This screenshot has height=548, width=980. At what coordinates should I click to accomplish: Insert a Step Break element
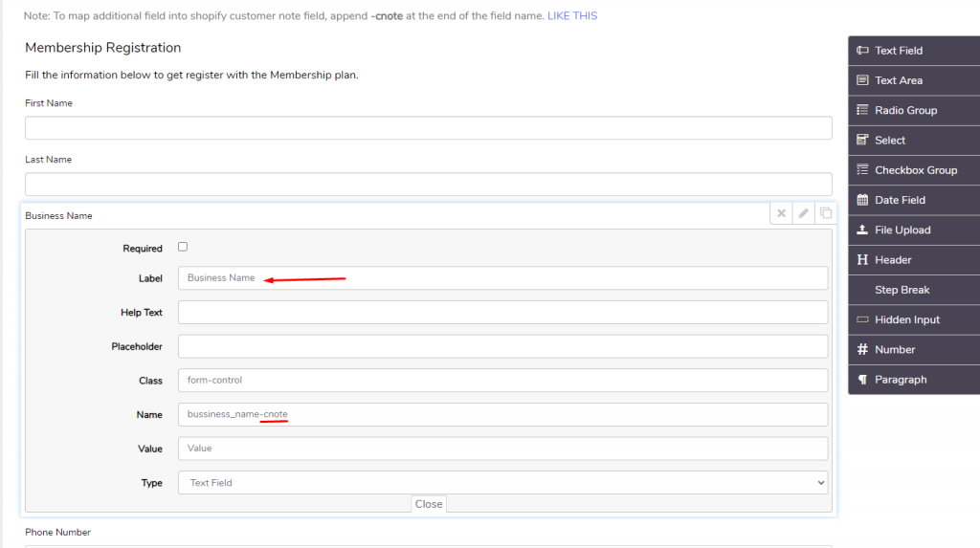(914, 290)
